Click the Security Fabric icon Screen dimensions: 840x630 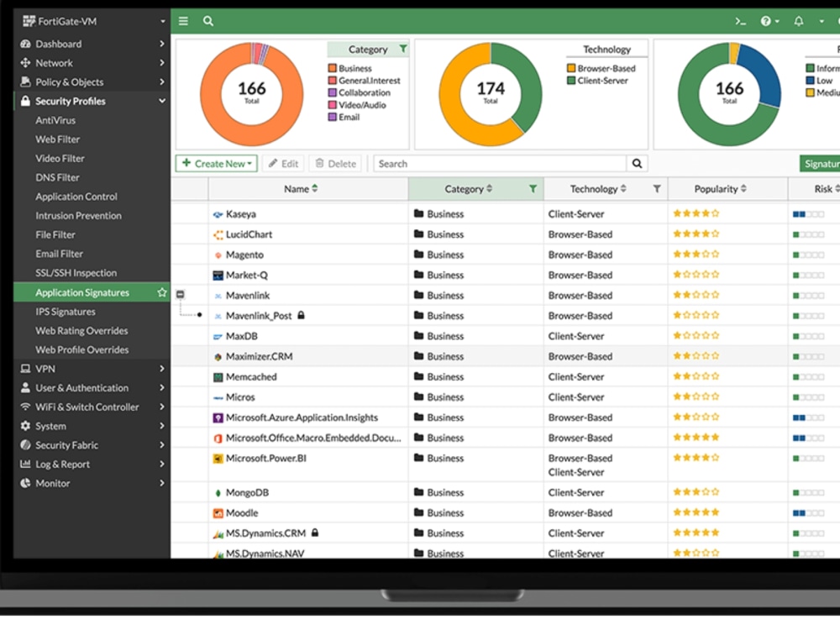coord(25,444)
